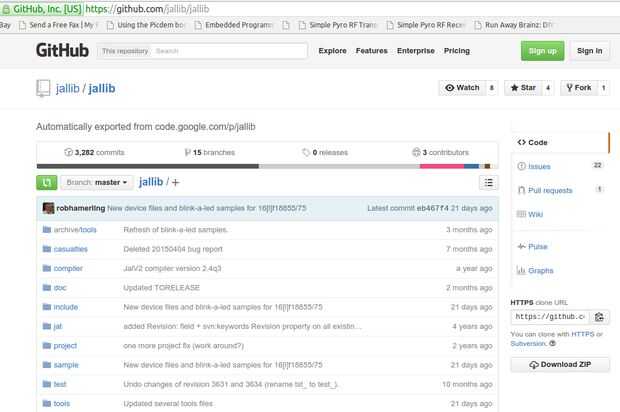Screen dimensions: 620x412
Task: Open robhamerling avatar thumbnail
Action: (x=48, y=208)
